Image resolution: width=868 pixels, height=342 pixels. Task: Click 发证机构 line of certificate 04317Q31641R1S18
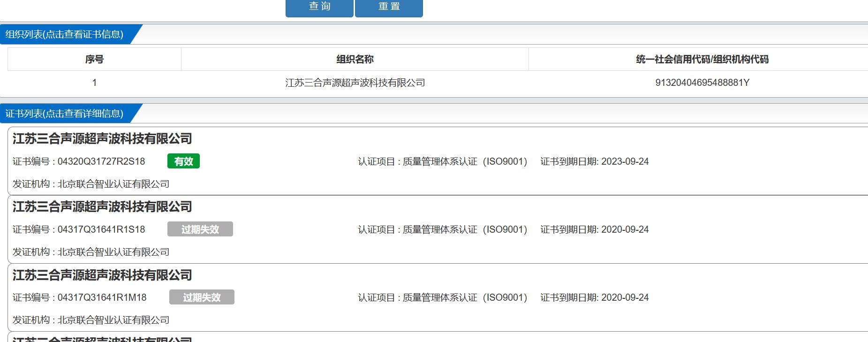91,252
